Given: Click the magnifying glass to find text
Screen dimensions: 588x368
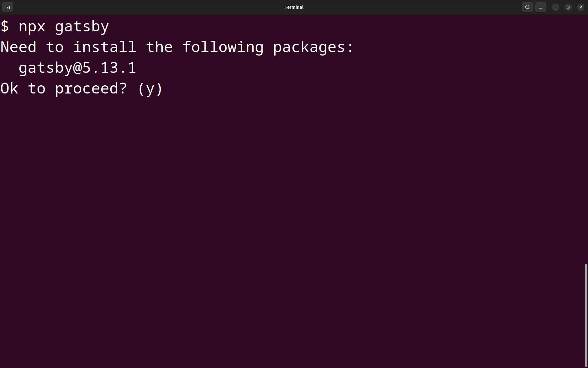Looking at the screenshot, I should tap(527, 7).
